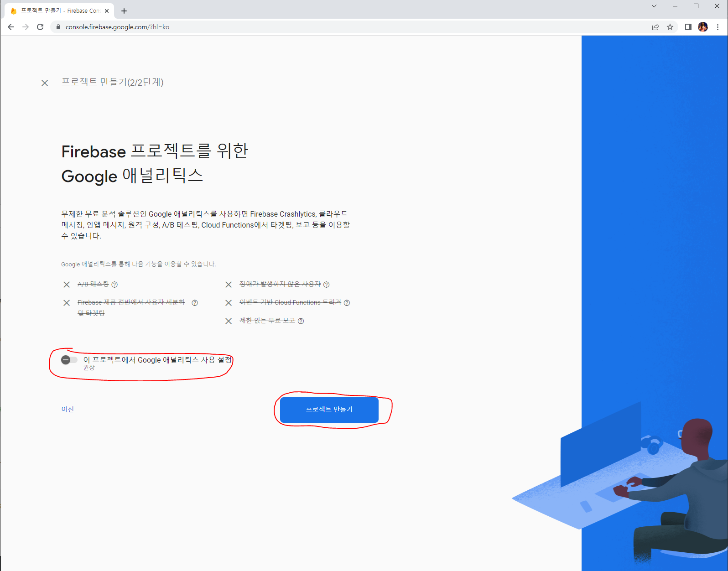
Task: Click the blue 프로젝트 만들기 button
Action: pyautogui.click(x=329, y=410)
